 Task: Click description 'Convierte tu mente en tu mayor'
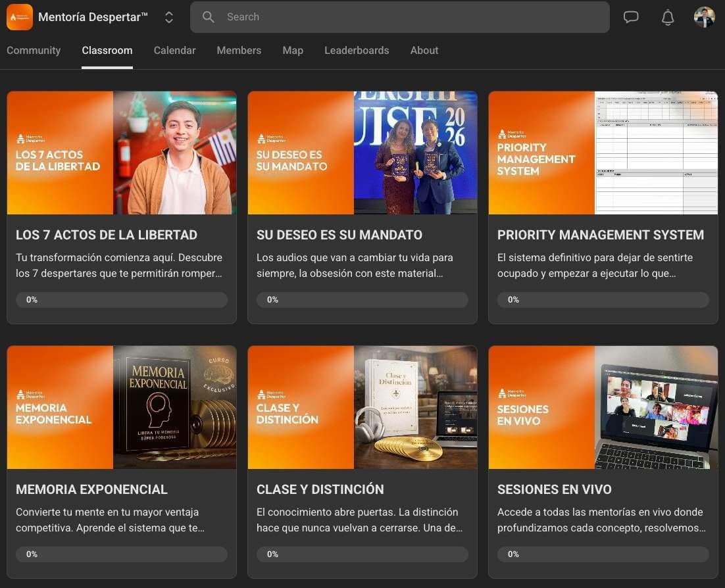pyautogui.click(x=110, y=520)
